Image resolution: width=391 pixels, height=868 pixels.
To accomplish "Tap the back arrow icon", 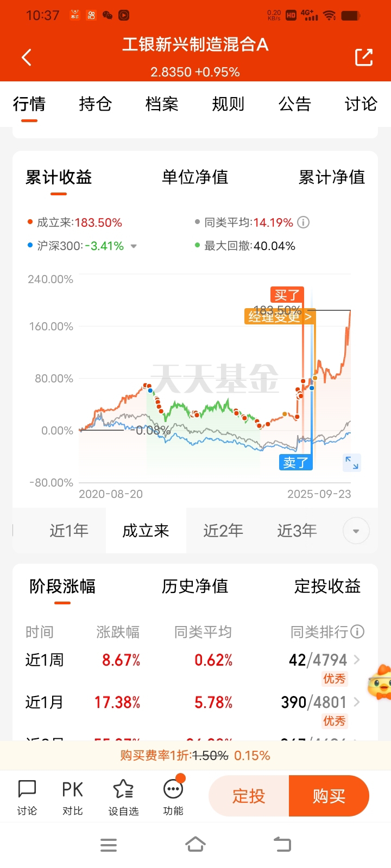I will [27, 57].
